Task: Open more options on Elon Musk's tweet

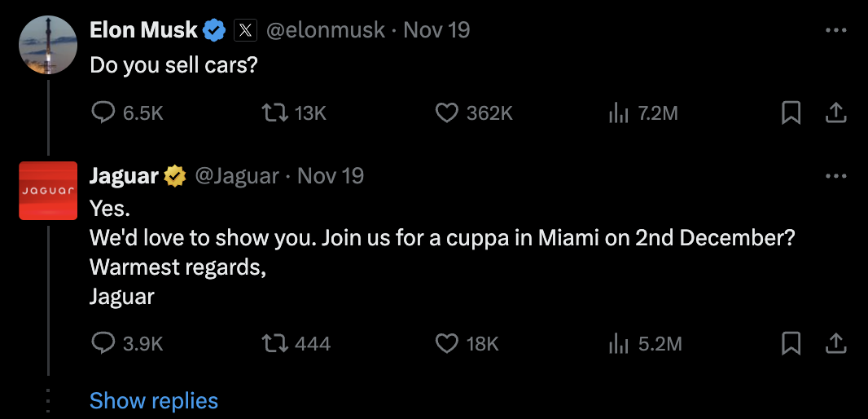Action: [x=835, y=31]
